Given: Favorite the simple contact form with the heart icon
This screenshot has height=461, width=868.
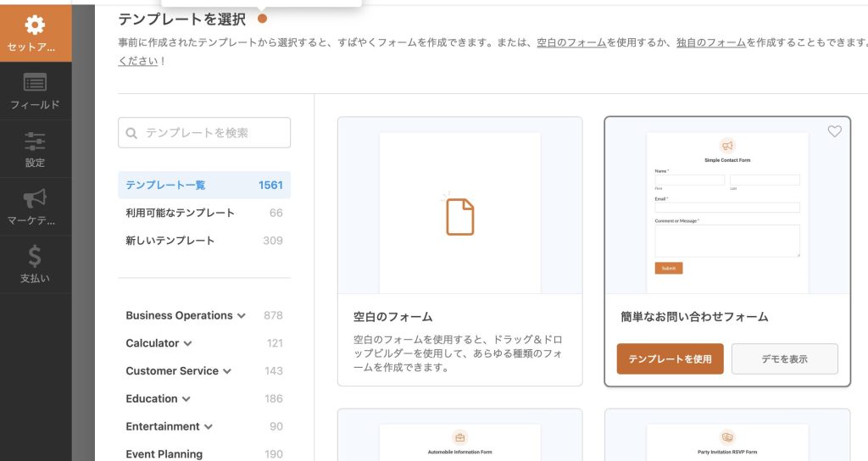Looking at the screenshot, I should pyautogui.click(x=834, y=131).
